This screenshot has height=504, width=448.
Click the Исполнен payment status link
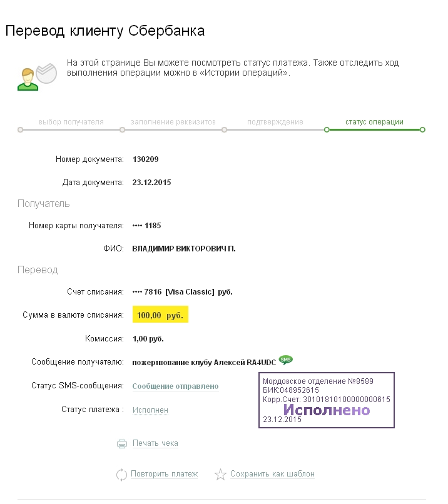150,410
